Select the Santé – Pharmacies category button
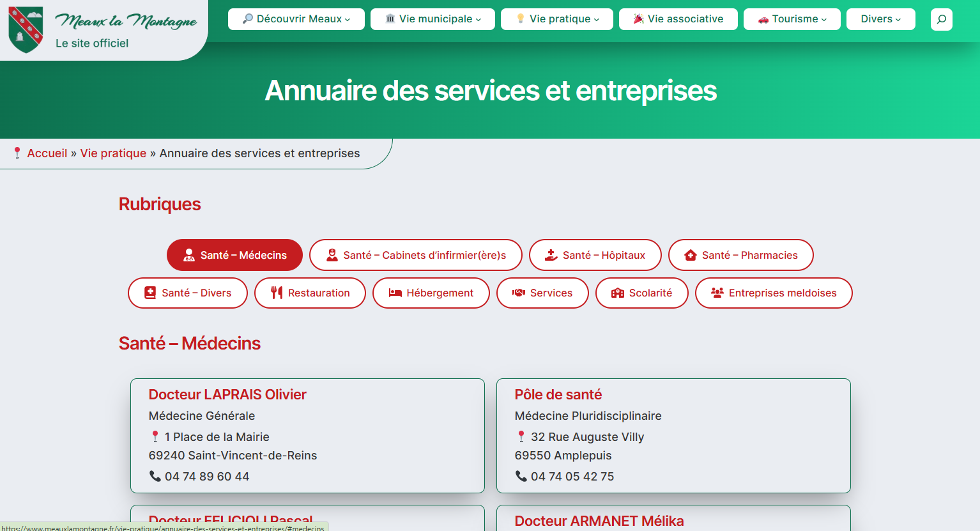Image resolution: width=980 pixels, height=531 pixels. click(741, 255)
